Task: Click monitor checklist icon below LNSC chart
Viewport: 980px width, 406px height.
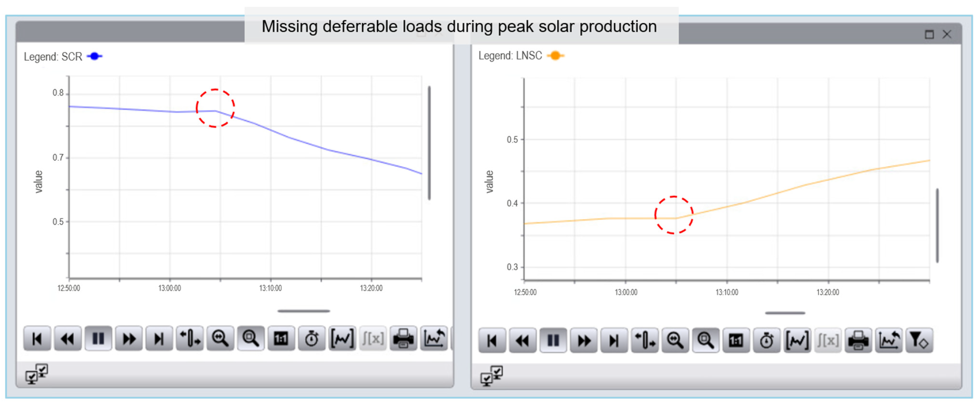Action: coord(491,376)
